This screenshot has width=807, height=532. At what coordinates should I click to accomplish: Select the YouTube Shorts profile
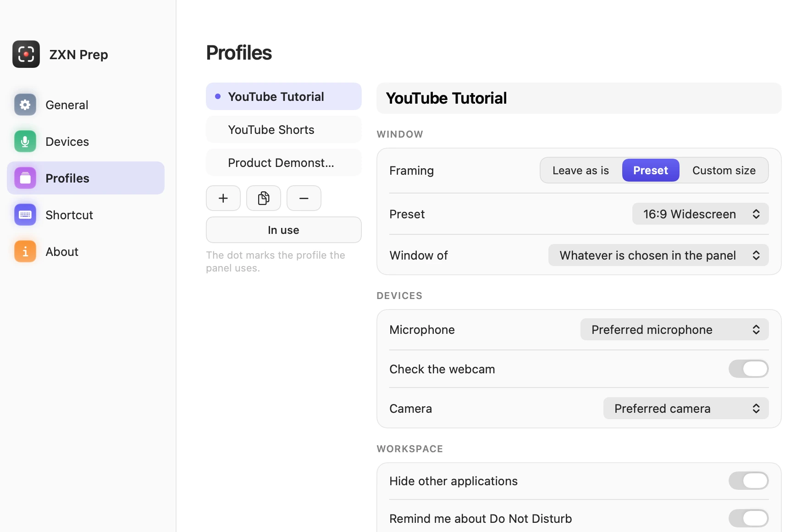click(284, 129)
